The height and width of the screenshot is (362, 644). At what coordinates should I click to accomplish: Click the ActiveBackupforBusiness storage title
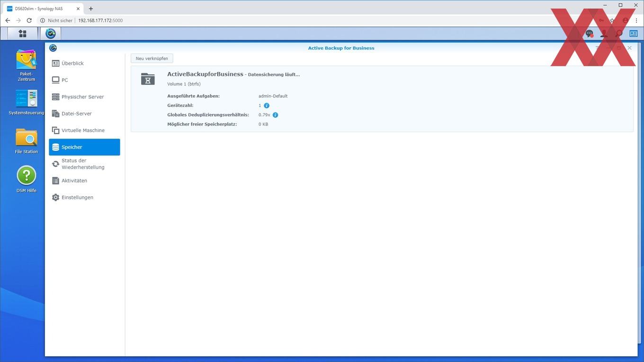205,74
